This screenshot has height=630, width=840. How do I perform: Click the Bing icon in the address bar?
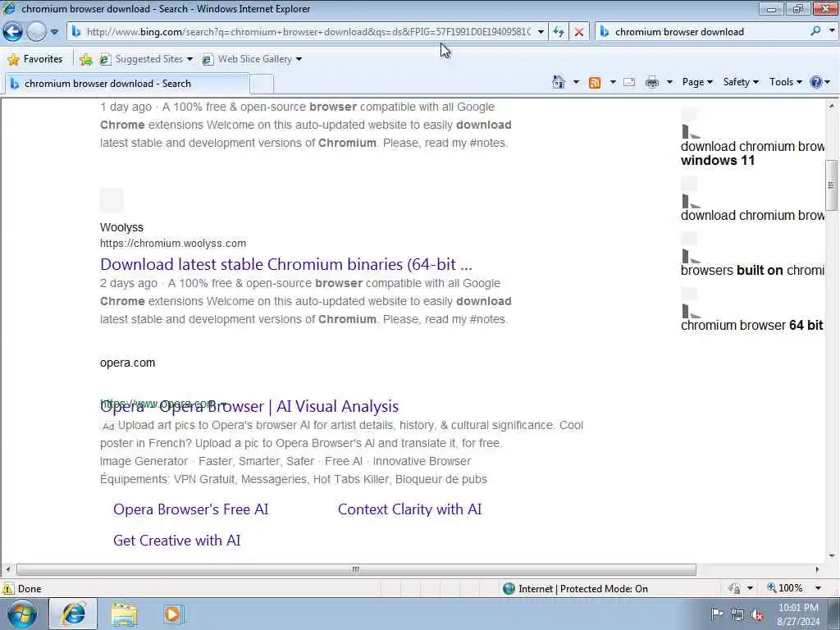pos(76,32)
